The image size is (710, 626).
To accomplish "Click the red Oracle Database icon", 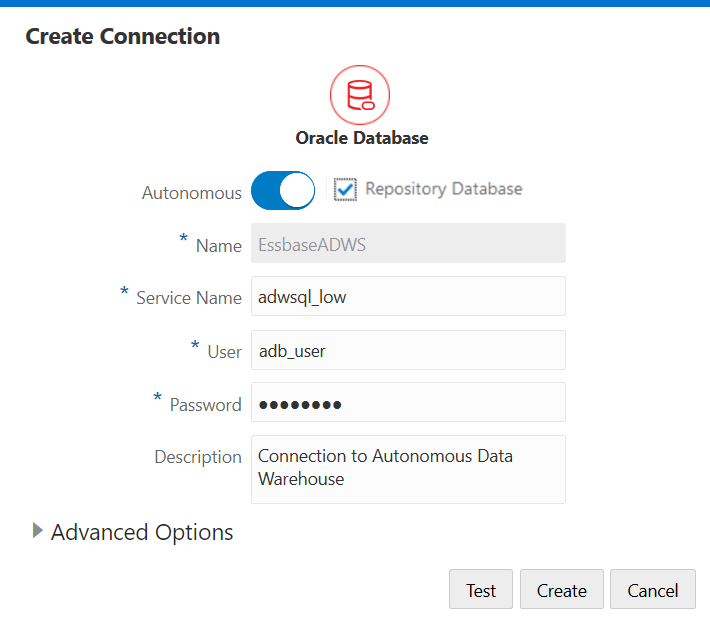I will 360,95.
